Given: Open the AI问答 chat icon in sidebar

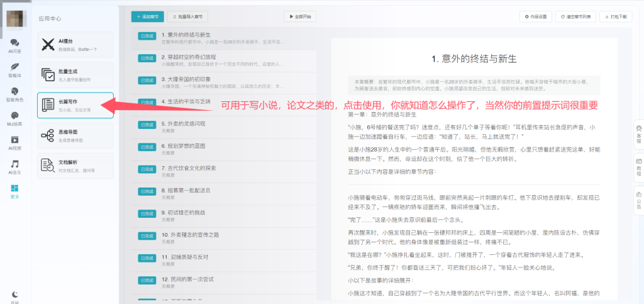Looking at the screenshot, I should coord(14,43).
